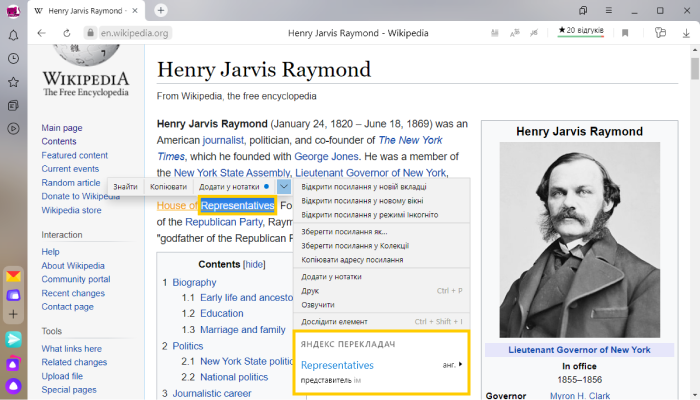Open Republican Party link
This screenshot has height=400, width=700.
click(224, 222)
